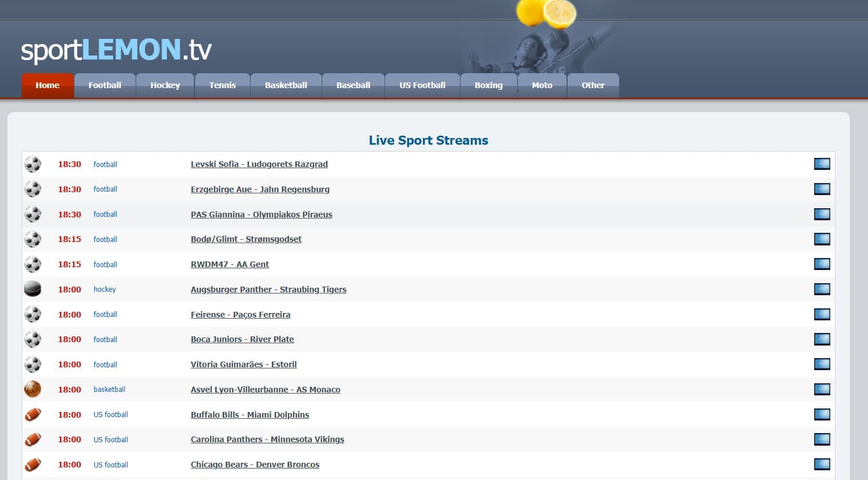Click American football icon beside Chicago Bears

pyautogui.click(x=33, y=465)
